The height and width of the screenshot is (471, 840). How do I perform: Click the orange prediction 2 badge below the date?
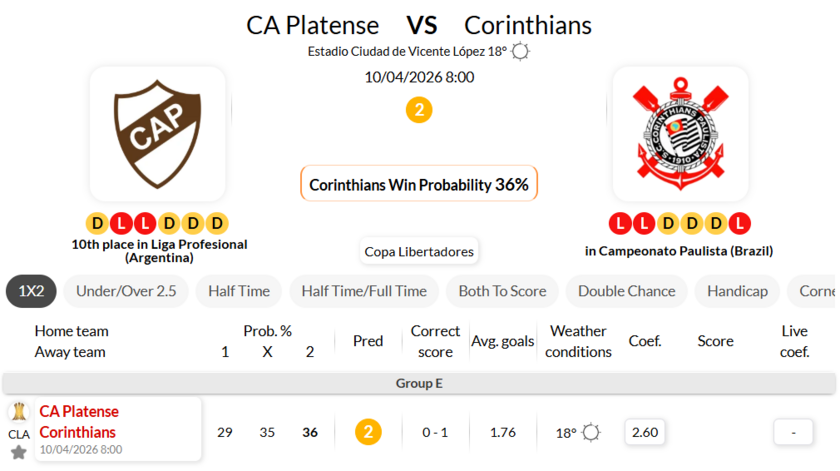[419, 110]
